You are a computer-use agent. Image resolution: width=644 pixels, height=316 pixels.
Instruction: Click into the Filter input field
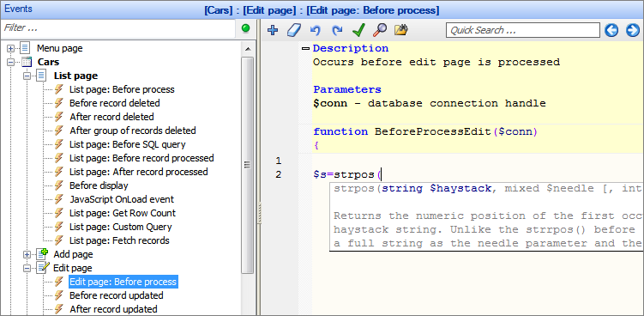coord(118,28)
